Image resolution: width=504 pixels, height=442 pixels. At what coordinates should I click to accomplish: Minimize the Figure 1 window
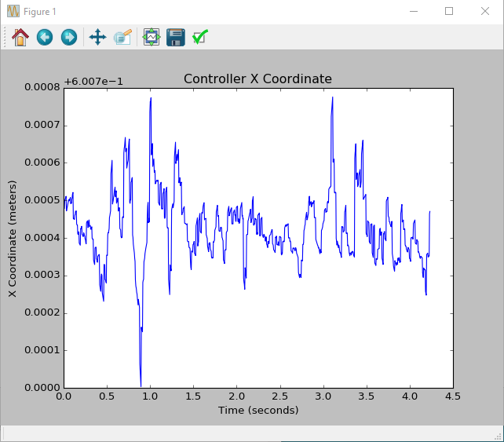(x=414, y=11)
